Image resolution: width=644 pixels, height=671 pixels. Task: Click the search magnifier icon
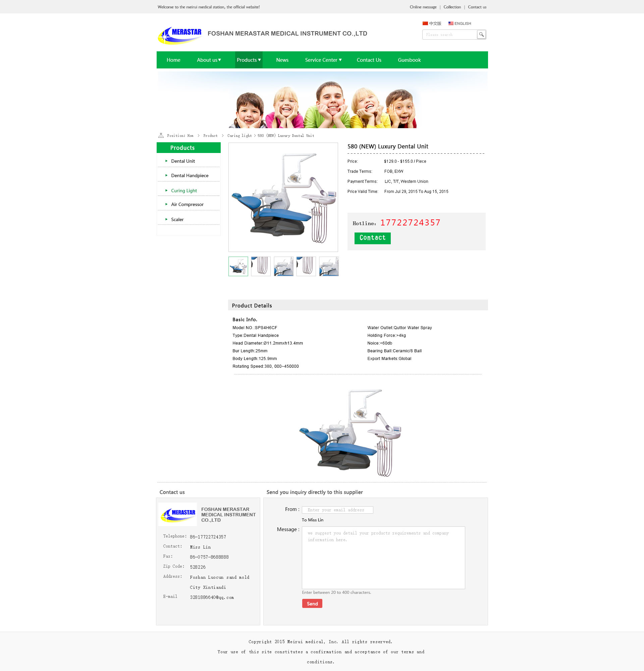point(481,35)
